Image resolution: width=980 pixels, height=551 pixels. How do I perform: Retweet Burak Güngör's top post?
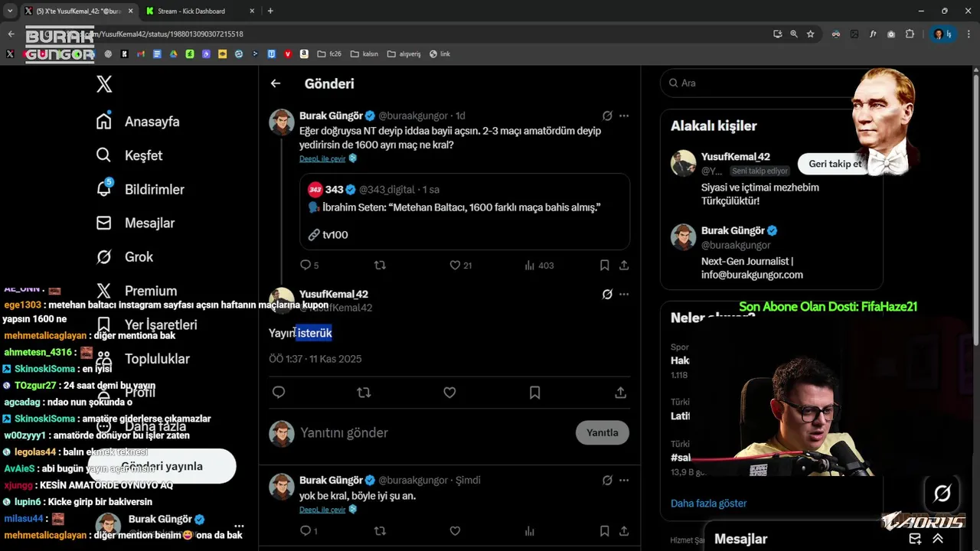coord(380,266)
